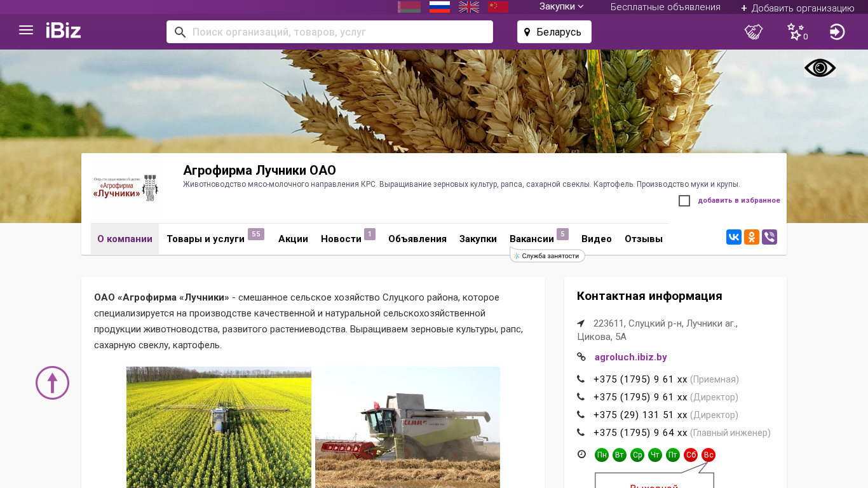Expand the Закупки dropdown

point(562,6)
